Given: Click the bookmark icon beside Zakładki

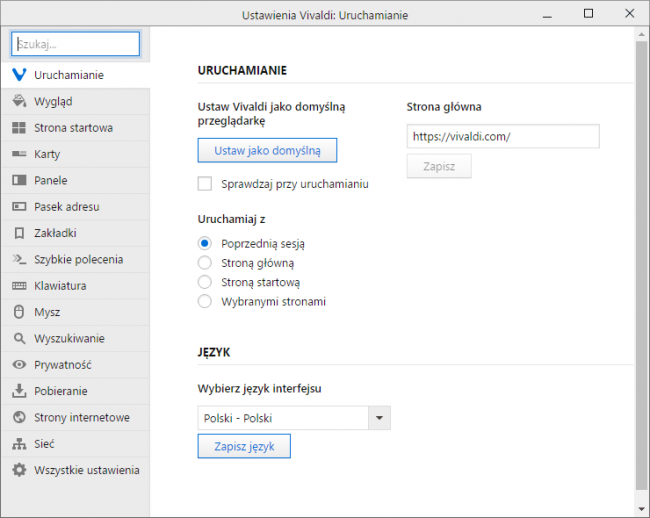Looking at the screenshot, I should point(19,233).
